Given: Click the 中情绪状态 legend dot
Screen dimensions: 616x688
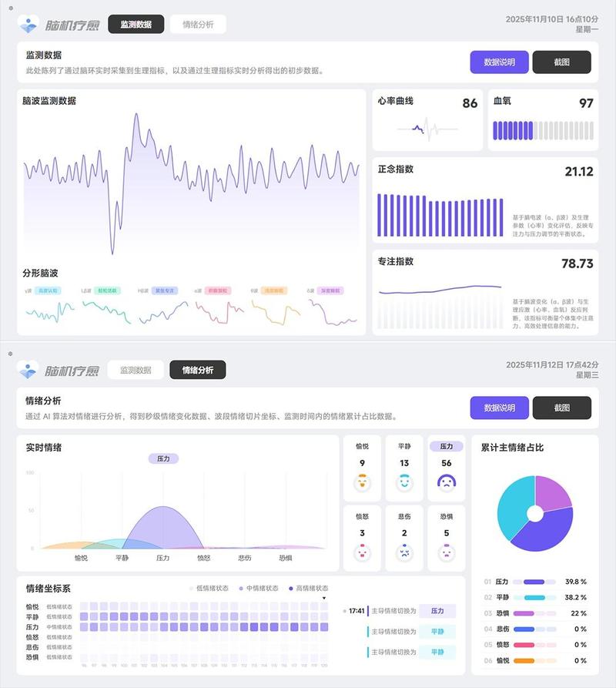Looking at the screenshot, I should (x=241, y=589).
